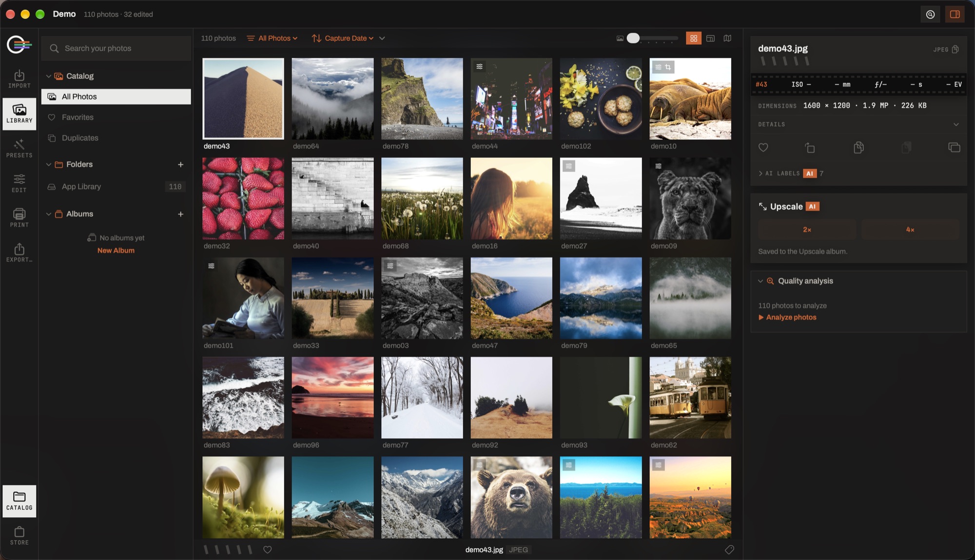Switch to the Edit section
This screenshot has height=560, width=975.
[x=19, y=183]
